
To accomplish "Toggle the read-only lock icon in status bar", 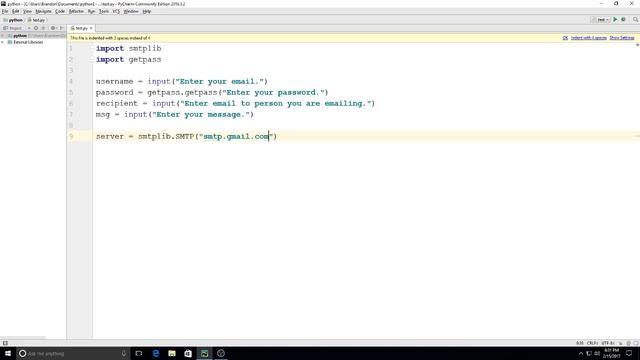I will [620, 343].
